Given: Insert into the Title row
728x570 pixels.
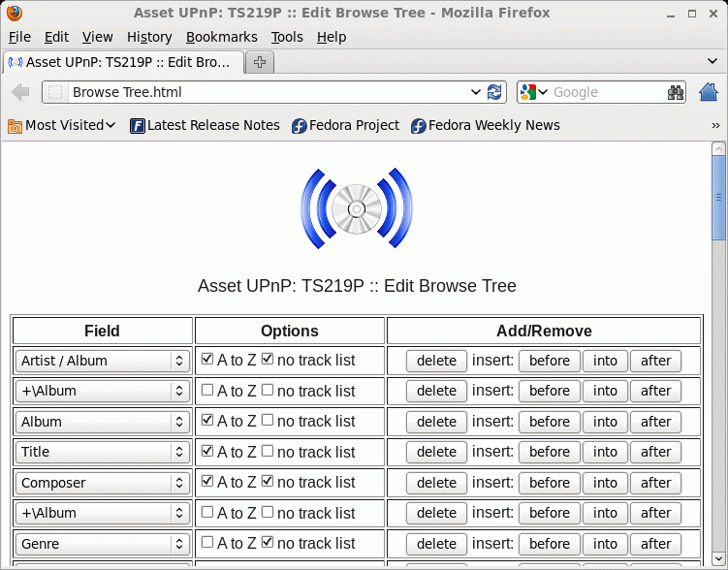Looking at the screenshot, I should pyautogui.click(x=605, y=452).
